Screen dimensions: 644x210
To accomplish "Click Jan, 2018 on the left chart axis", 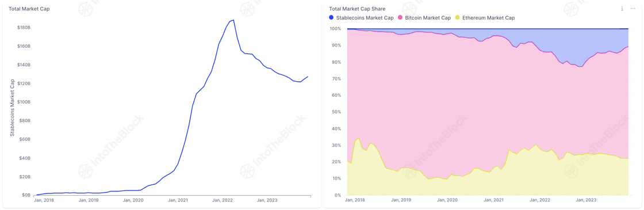I will pyautogui.click(x=44, y=200).
